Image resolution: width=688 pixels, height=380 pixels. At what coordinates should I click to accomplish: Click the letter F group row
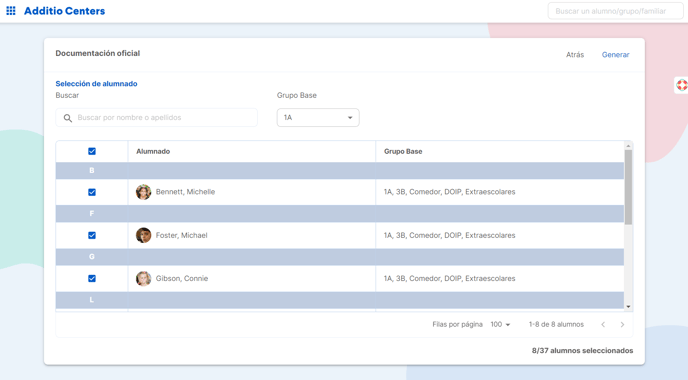(340, 214)
